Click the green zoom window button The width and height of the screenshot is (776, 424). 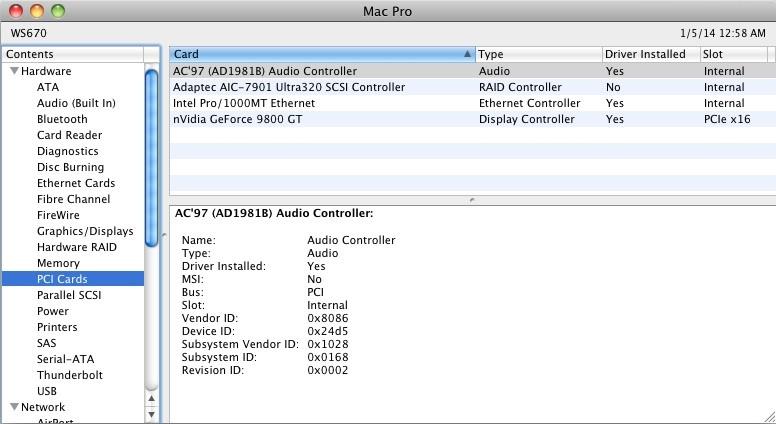(57, 11)
